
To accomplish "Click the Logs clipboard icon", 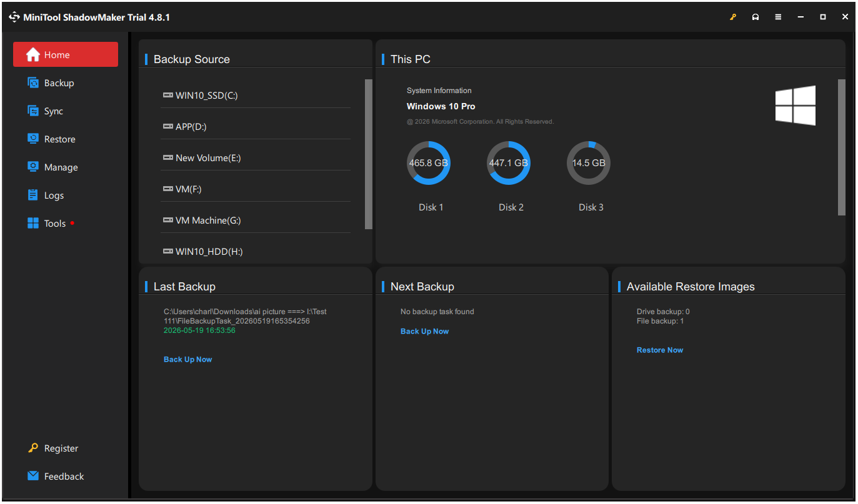I will point(33,195).
